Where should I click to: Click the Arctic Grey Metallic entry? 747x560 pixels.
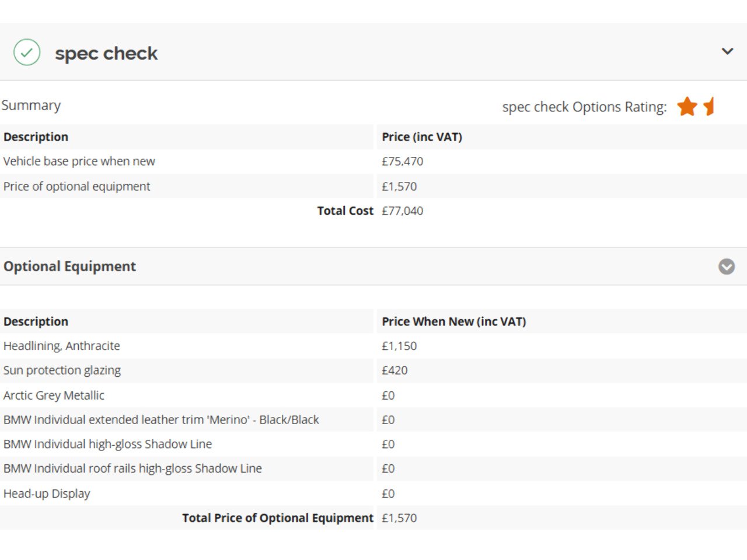pyautogui.click(x=54, y=395)
